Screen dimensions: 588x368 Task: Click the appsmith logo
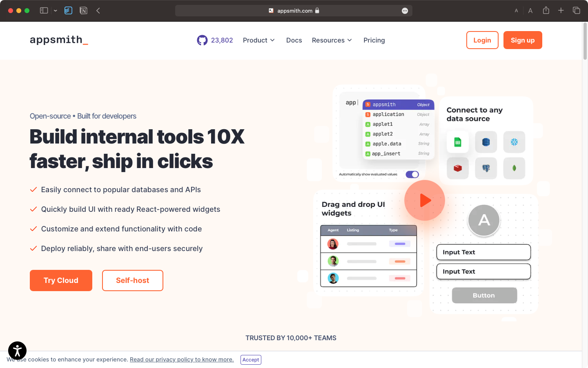point(59,40)
